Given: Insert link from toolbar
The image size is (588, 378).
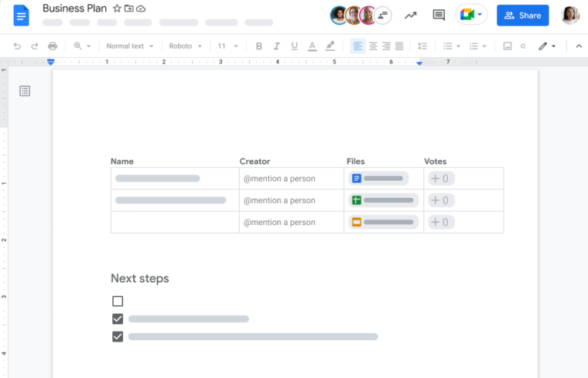Looking at the screenshot, I should point(523,46).
